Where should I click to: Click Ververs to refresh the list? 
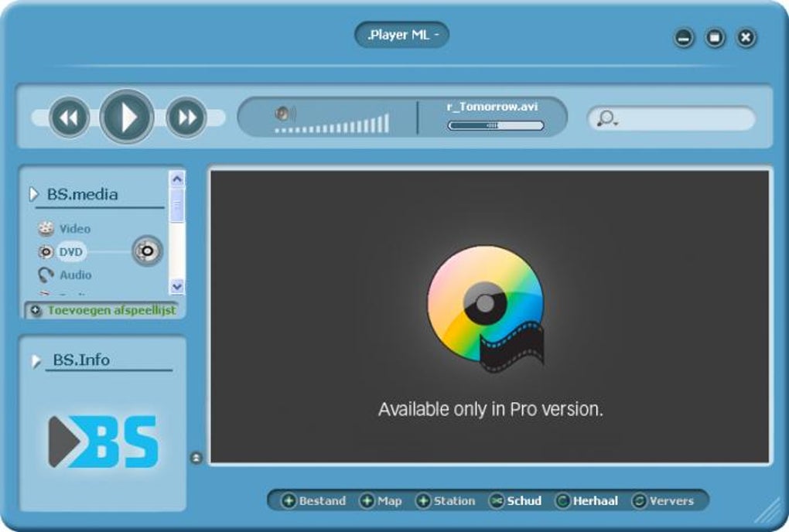click(x=671, y=501)
